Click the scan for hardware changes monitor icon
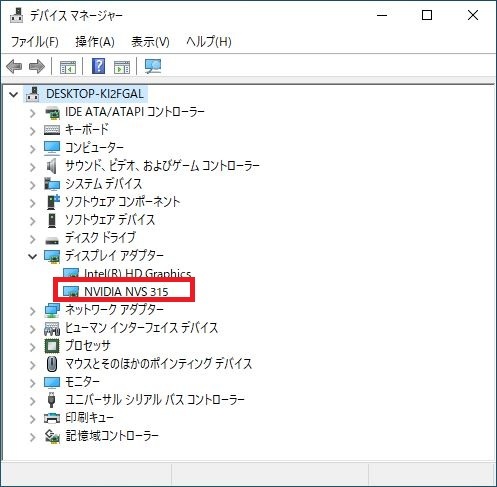Image resolution: width=497 pixels, height=487 pixels. pos(153,66)
